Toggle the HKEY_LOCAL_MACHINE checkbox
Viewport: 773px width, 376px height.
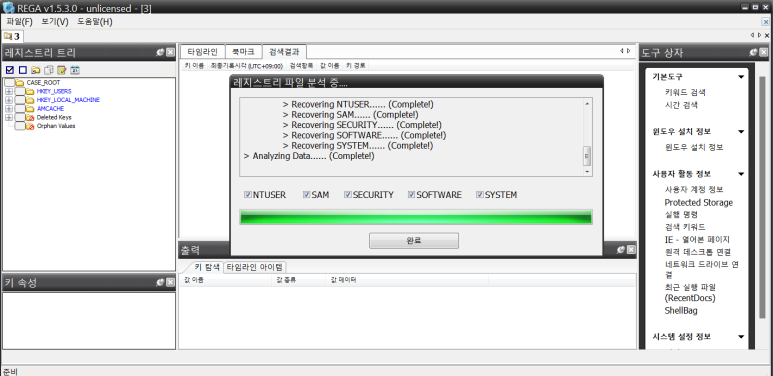tap(20, 100)
